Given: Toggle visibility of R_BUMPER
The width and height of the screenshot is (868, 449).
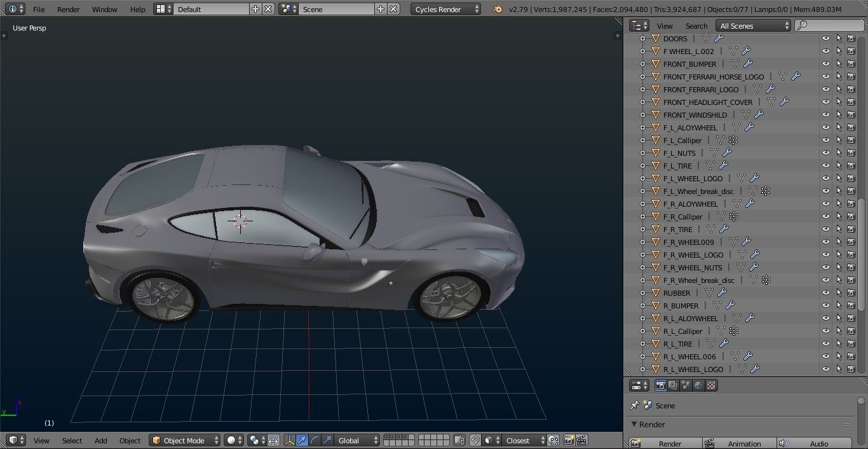Looking at the screenshot, I should [x=826, y=305].
